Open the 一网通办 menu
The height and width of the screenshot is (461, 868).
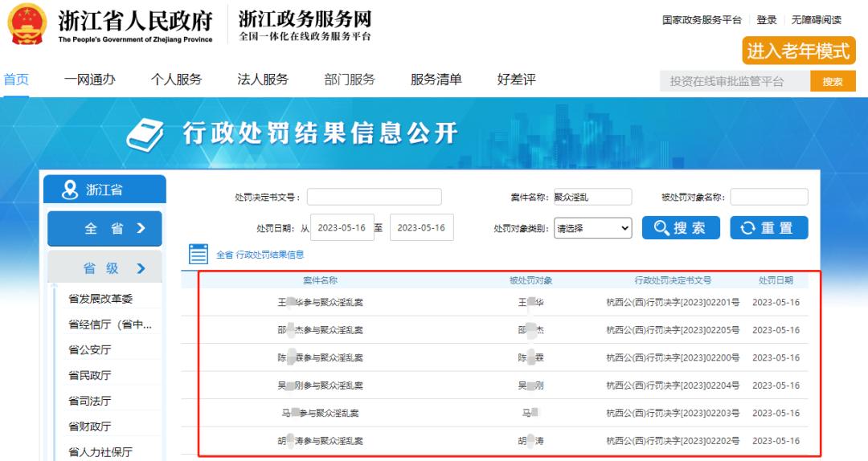click(90, 80)
